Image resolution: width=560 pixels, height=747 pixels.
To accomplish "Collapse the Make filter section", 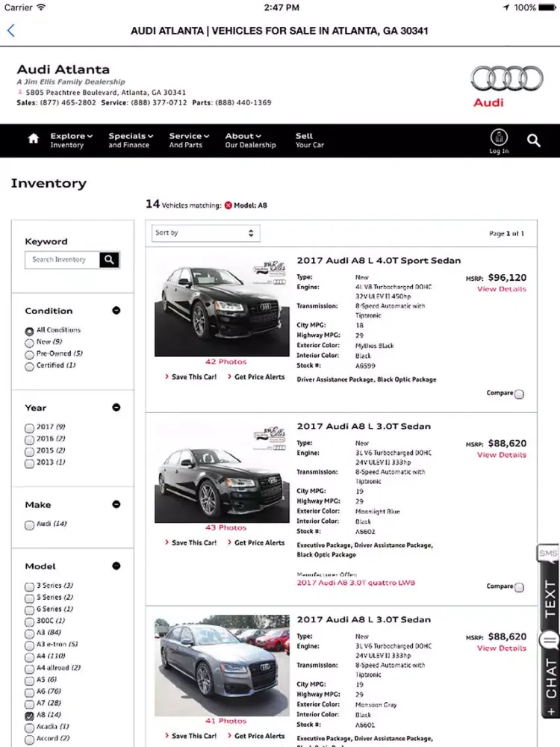I will coord(116,504).
